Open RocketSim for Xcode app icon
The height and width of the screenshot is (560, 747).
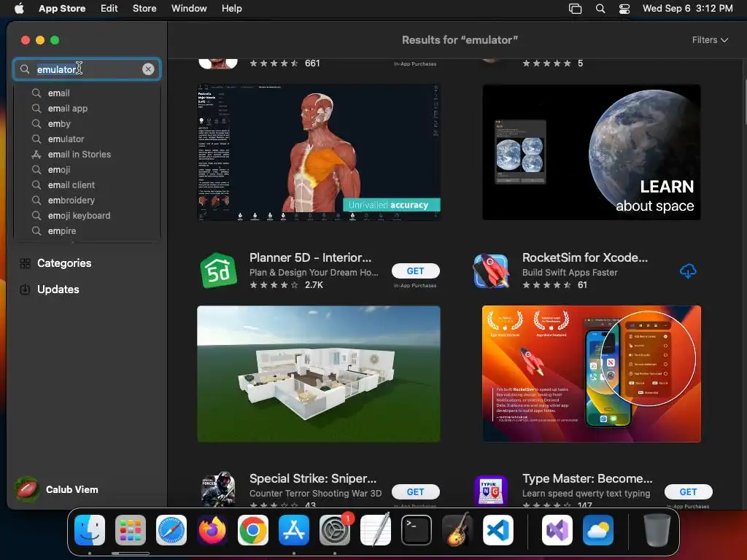coord(491,271)
